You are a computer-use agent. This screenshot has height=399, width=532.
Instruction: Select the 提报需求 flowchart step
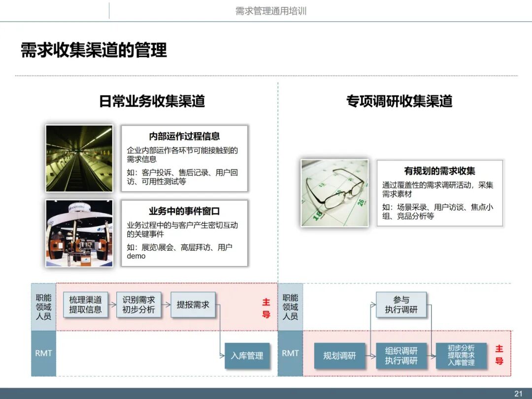coord(194,305)
